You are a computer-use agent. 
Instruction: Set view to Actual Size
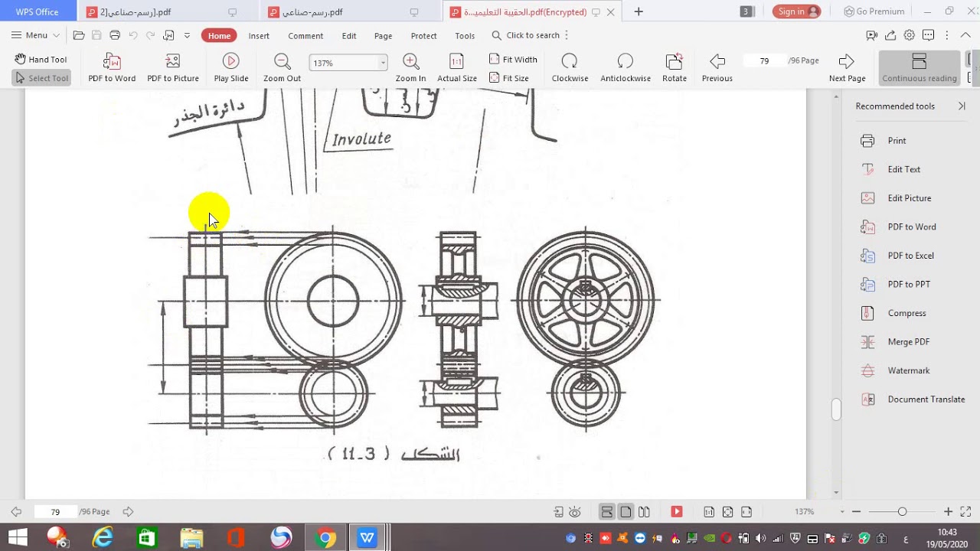click(457, 67)
